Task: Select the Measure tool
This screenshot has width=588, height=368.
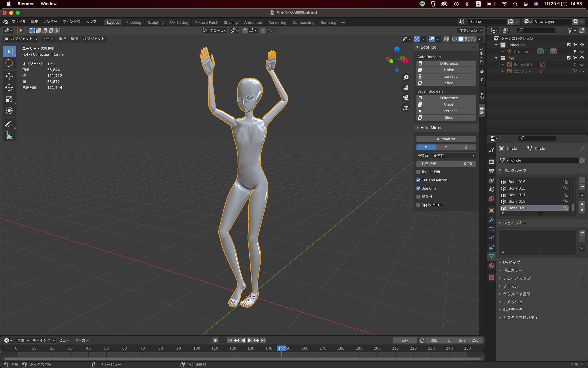Action: pyautogui.click(x=9, y=136)
